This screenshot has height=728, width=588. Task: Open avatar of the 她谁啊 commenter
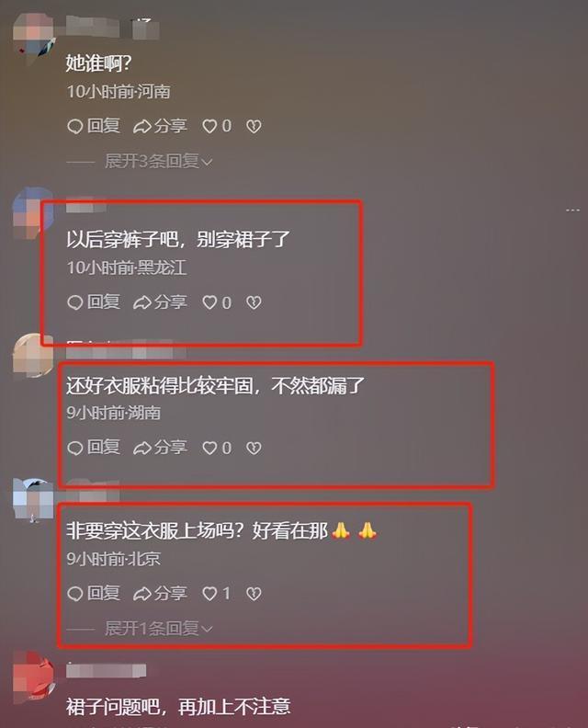[x=33, y=35]
